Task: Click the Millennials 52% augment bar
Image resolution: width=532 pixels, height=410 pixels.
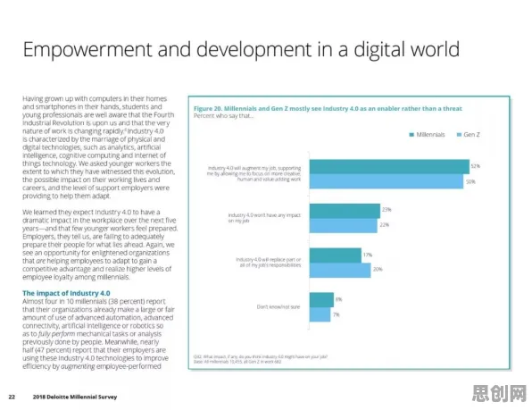Action: click(x=389, y=167)
